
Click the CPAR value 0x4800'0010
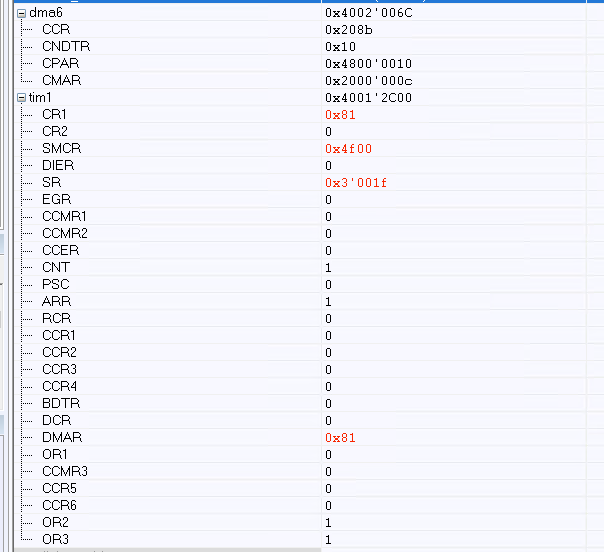(369, 64)
